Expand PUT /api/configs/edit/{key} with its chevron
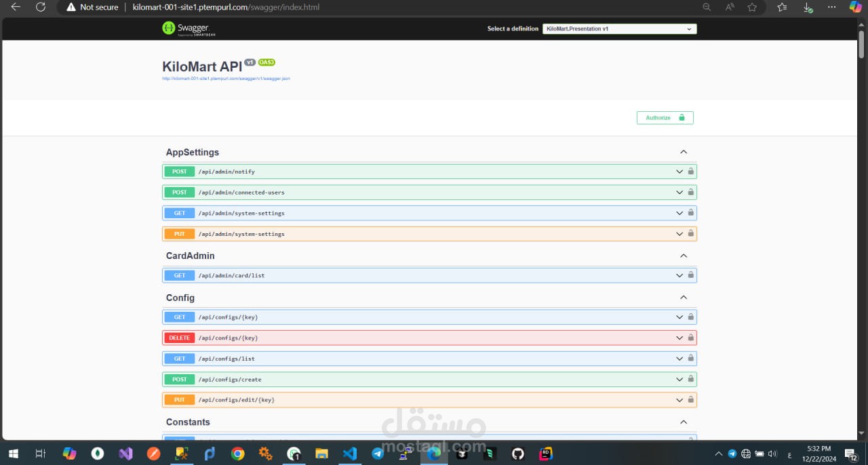 [x=679, y=400]
